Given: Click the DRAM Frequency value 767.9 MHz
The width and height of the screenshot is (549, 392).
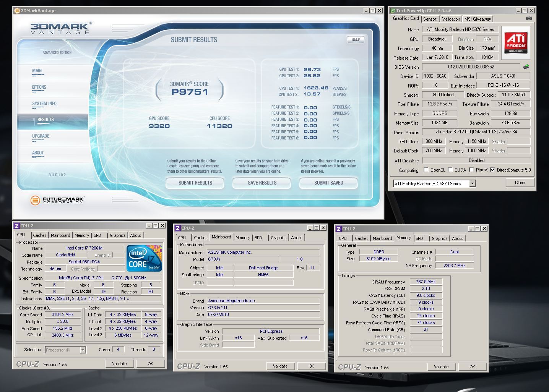Looking at the screenshot, I should [x=426, y=282].
